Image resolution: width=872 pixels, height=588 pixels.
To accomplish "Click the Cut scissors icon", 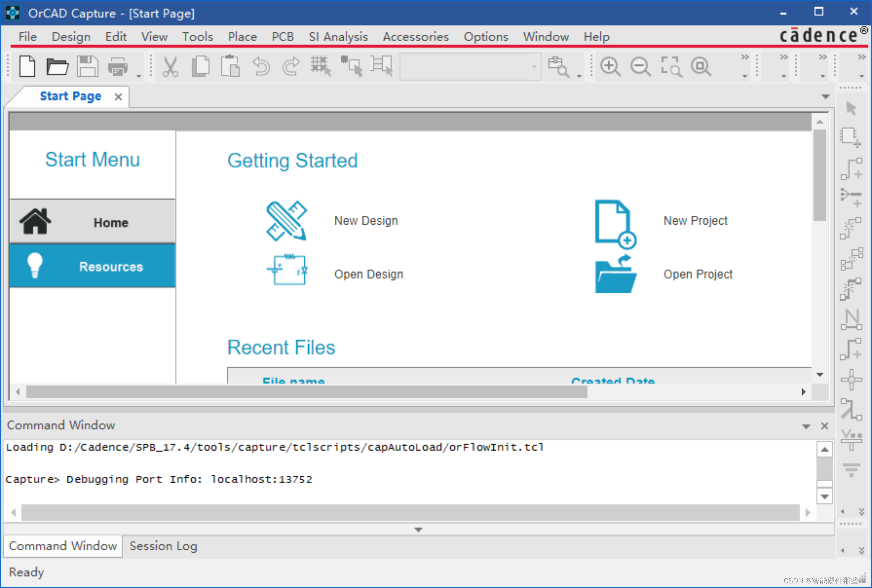I will pos(170,66).
